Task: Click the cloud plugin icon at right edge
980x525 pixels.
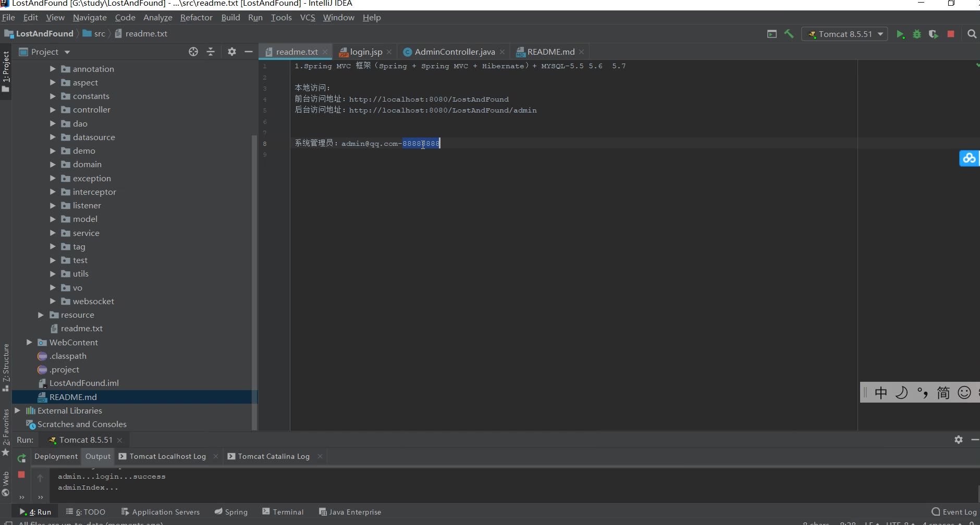Action: tap(969, 158)
